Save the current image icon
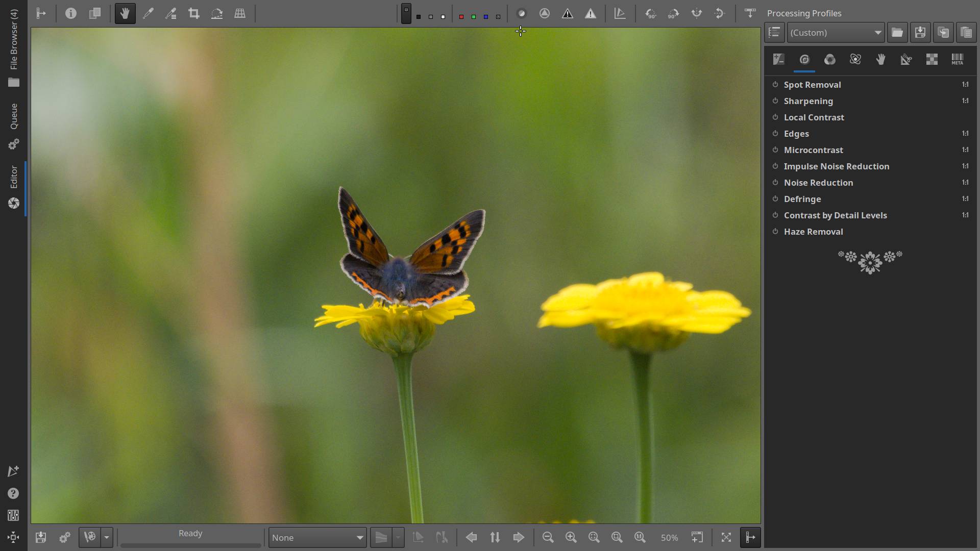 [41, 537]
